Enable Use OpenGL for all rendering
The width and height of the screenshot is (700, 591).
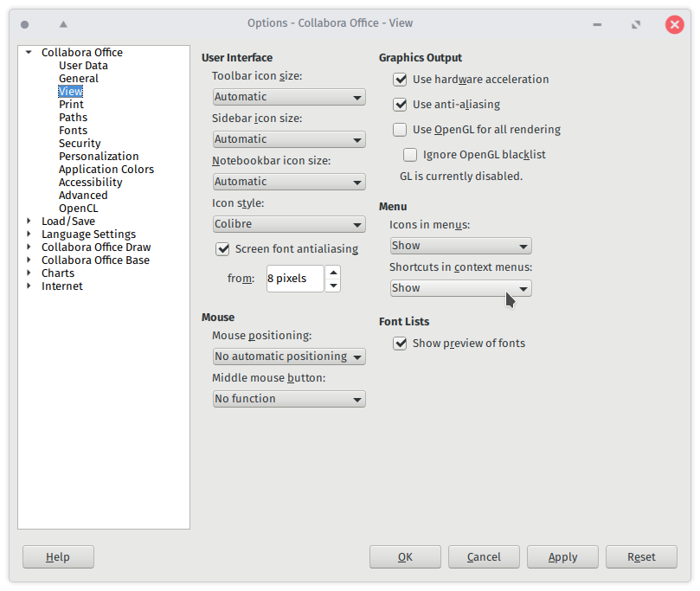click(x=400, y=130)
